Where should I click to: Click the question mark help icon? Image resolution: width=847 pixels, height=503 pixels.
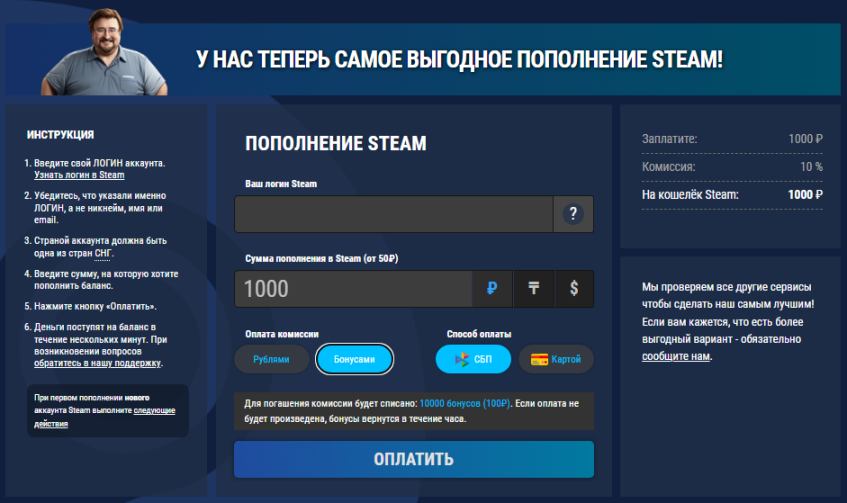573,214
